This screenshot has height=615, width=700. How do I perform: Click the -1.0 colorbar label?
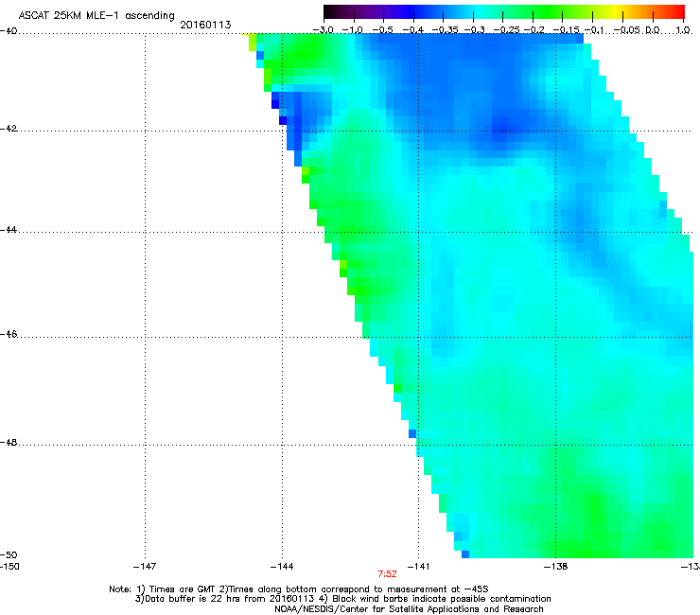[x=352, y=30]
